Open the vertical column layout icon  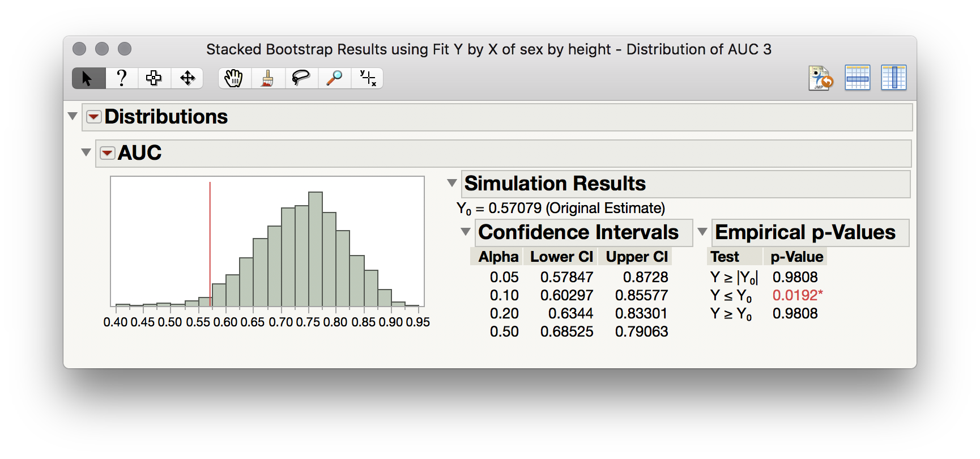tap(893, 78)
